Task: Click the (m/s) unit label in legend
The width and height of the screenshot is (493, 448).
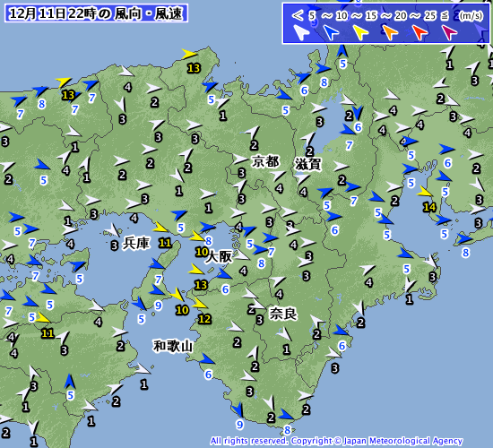Action: point(471,15)
